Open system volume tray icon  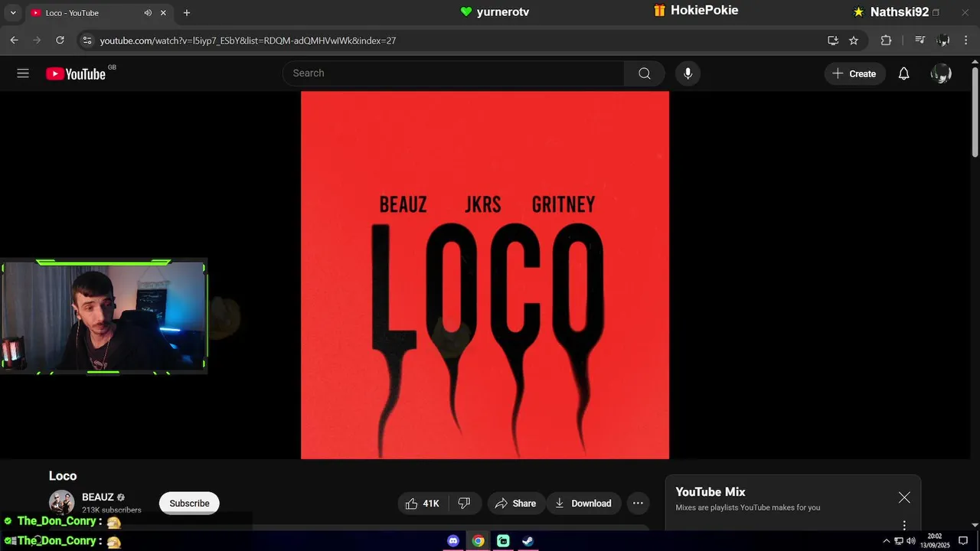tap(910, 541)
